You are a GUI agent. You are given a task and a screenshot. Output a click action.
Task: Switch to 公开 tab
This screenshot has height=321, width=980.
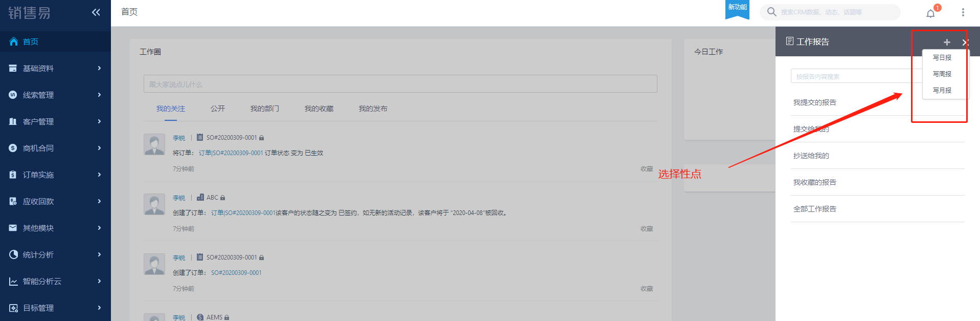click(x=218, y=109)
